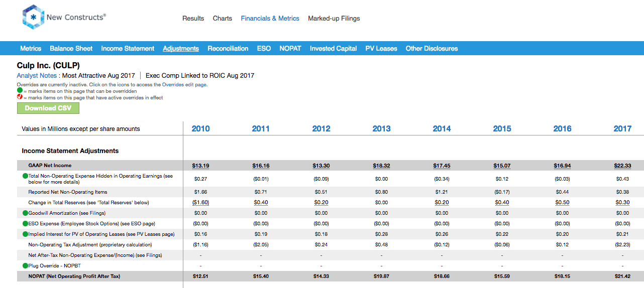
Task: Switch to the ESO tab
Action: pos(264,49)
